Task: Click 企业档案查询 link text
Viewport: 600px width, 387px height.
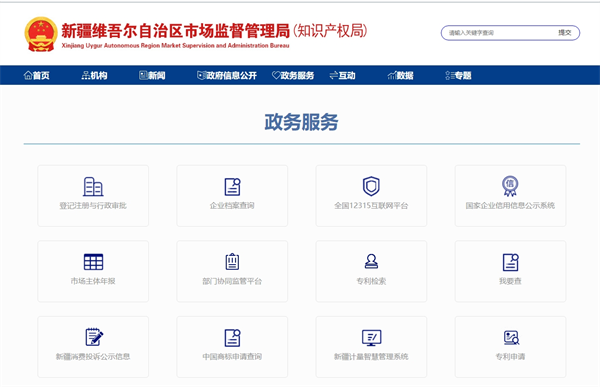Action: point(232,206)
